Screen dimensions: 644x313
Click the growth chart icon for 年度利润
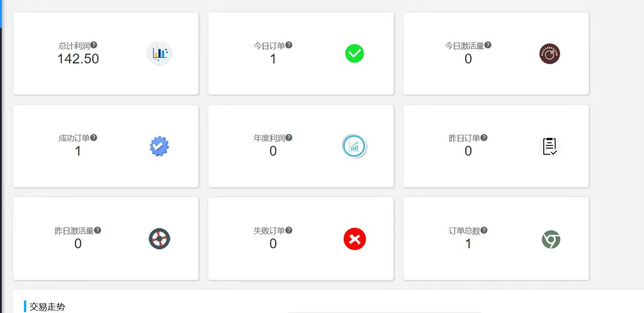click(354, 146)
